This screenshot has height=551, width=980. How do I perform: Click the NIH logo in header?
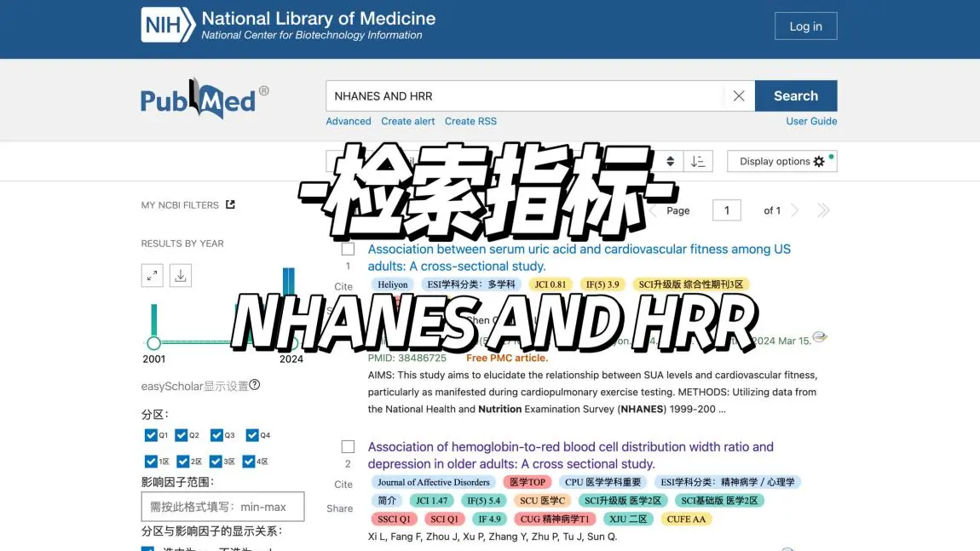[168, 26]
